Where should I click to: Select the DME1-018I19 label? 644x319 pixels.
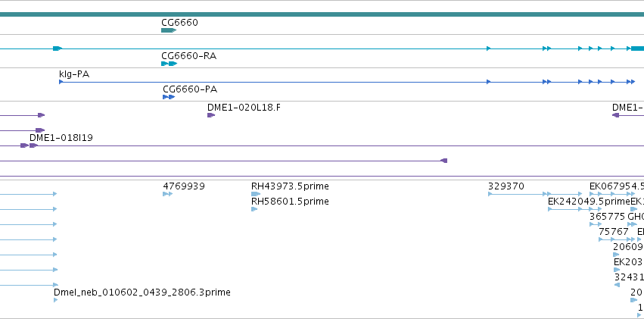[x=61, y=138]
